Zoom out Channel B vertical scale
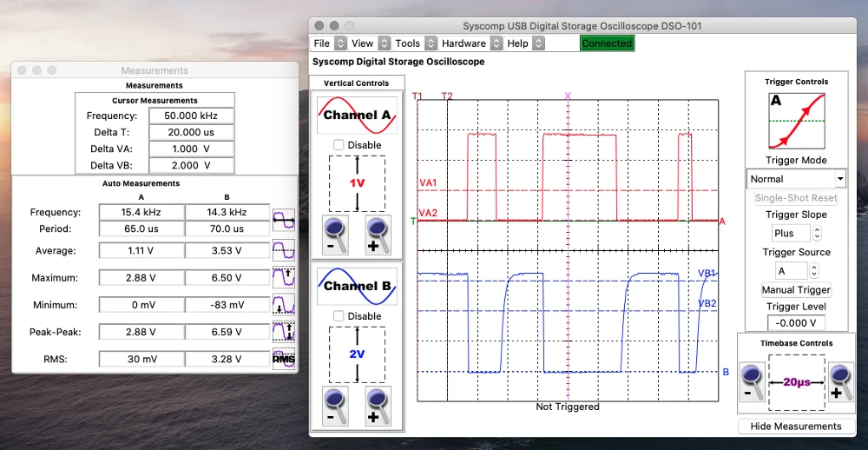 [x=336, y=407]
